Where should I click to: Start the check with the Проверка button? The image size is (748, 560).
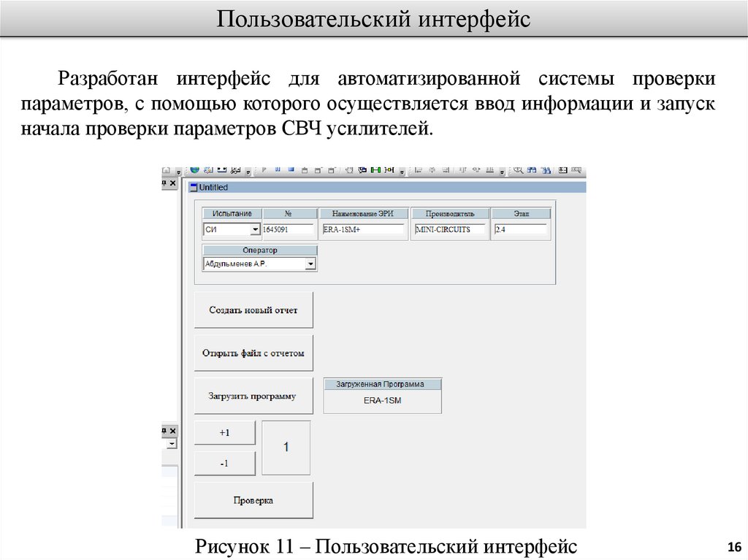pyautogui.click(x=253, y=500)
